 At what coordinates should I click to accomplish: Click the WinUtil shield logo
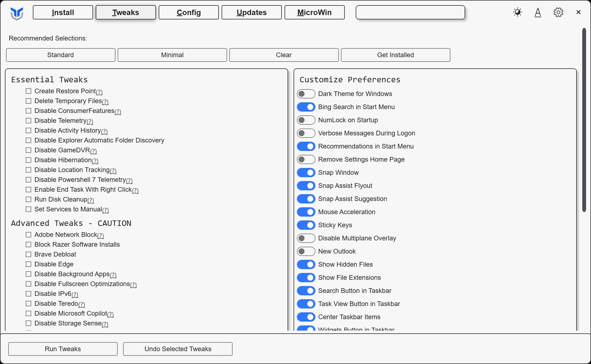pos(17,13)
